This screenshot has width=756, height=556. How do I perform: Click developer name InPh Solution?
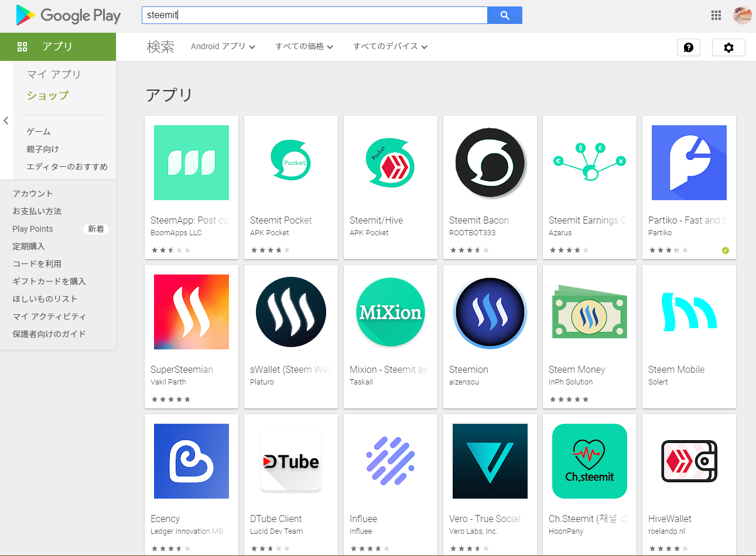tap(571, 382)
